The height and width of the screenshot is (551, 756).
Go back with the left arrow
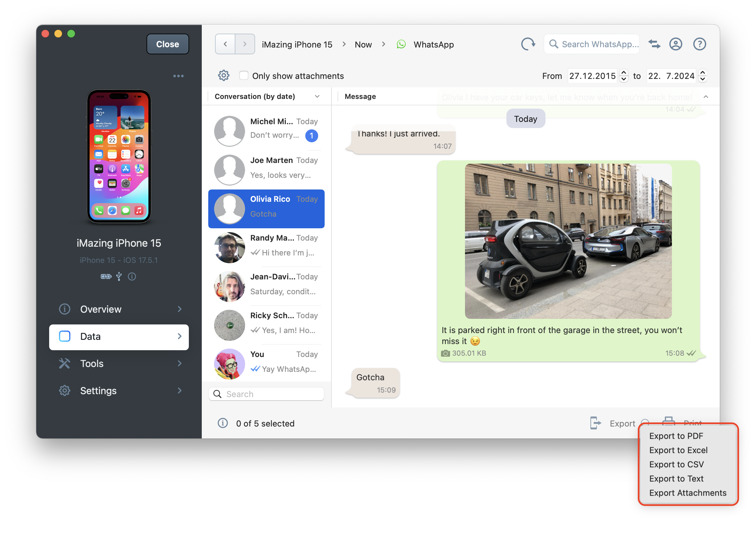click(225, 44)
